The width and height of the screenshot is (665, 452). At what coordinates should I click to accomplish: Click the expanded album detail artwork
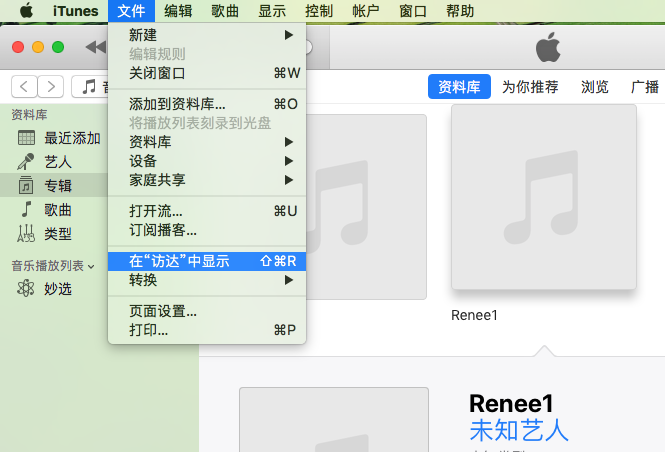click(x=334, y=419)
